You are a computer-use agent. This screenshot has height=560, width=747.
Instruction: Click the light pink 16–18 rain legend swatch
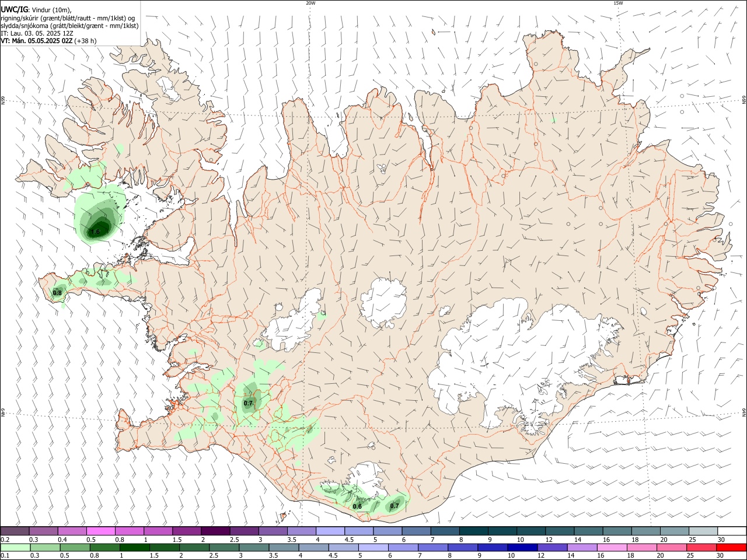[612, 548]
